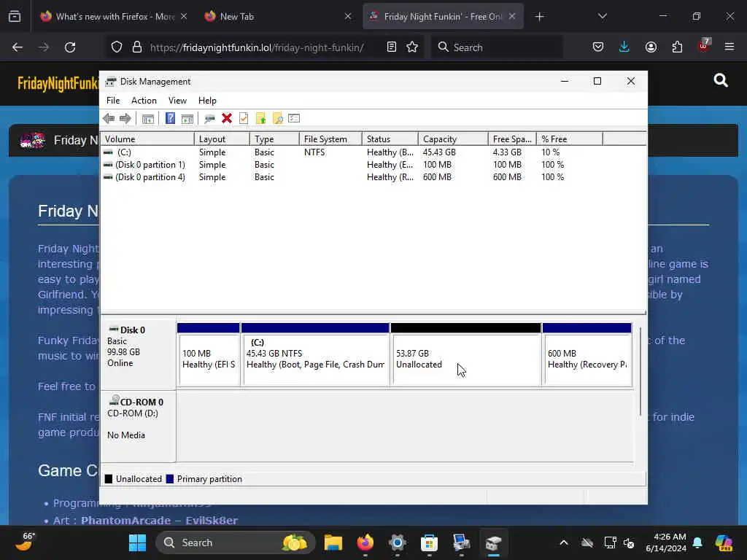This screenshot has height=560, width=747.
Task: Select the (Disk 0 partition 4) row
Action: pos(352,177)
